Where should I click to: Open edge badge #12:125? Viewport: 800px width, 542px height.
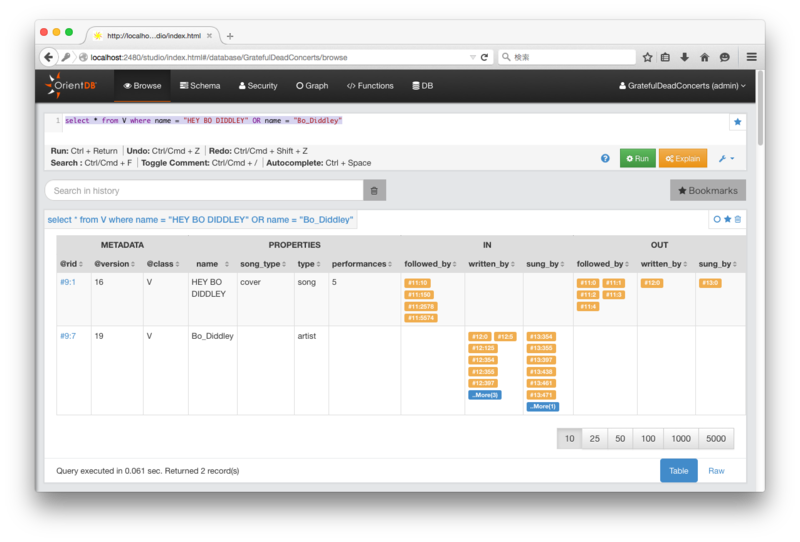click(483, 348)
